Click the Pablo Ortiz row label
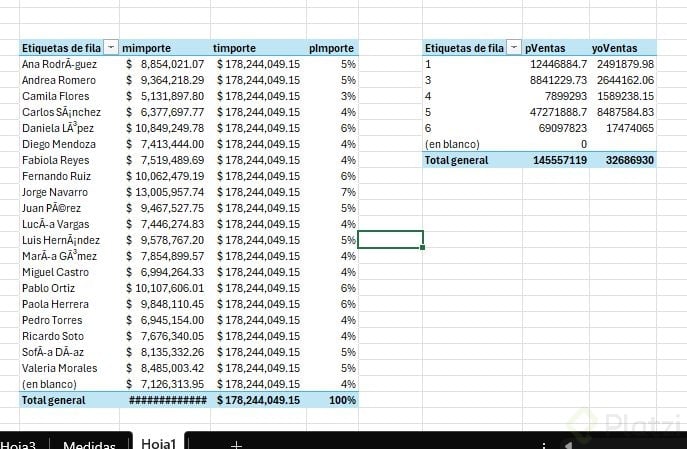 tap(48, 288)
